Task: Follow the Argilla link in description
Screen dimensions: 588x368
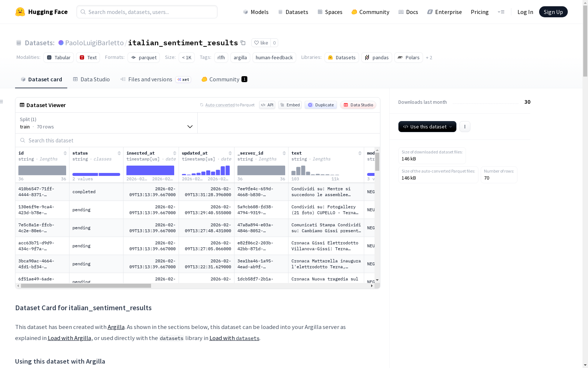Action: click(x=116, y=327)
